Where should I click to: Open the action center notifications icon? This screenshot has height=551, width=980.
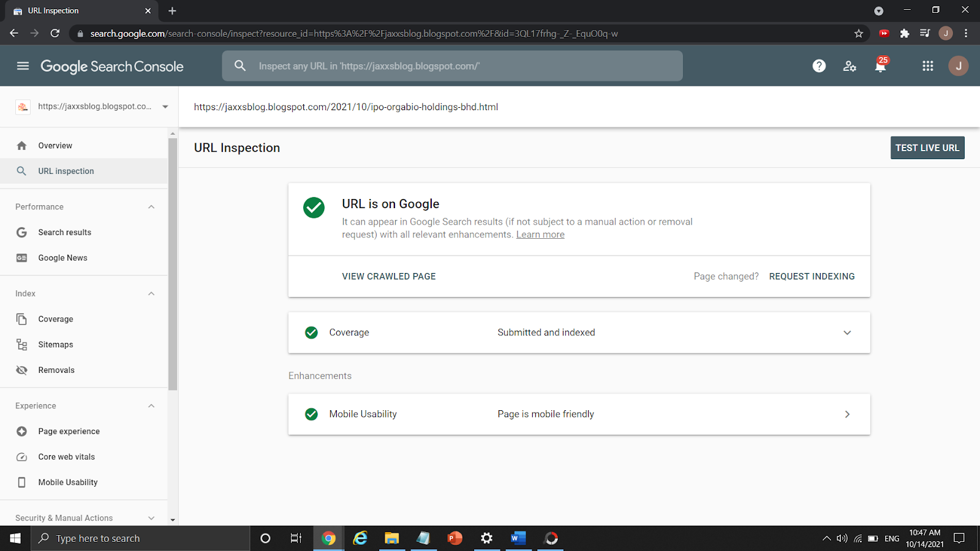pyautogui.click(x=959, y=538)
